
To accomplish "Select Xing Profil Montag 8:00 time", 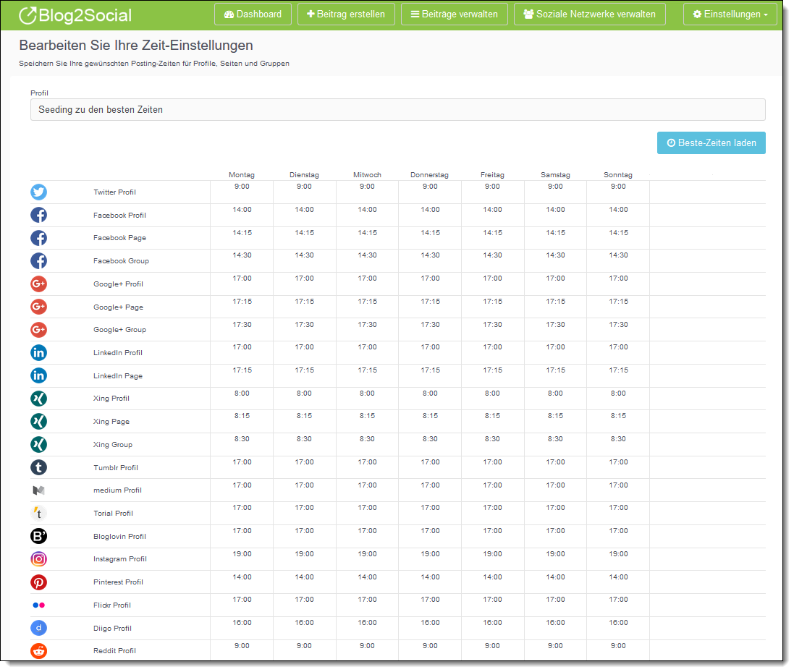I will 242,394.
